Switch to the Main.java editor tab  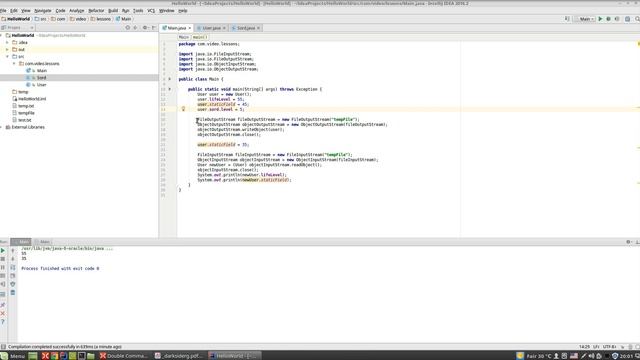pyautogui.click(x=176, y=28)
